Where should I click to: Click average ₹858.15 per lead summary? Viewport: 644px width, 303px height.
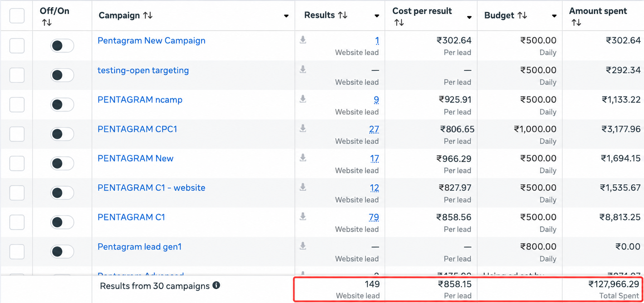click(455, 284)
